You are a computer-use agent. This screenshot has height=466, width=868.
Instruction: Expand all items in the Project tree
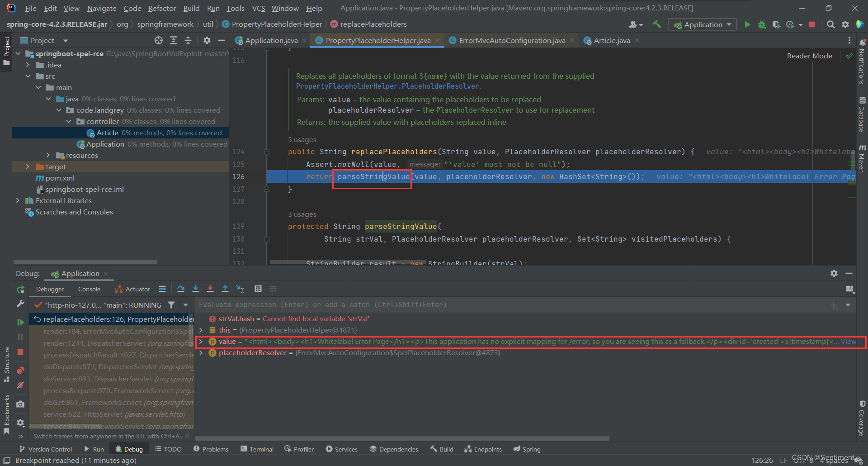(174, 40)
